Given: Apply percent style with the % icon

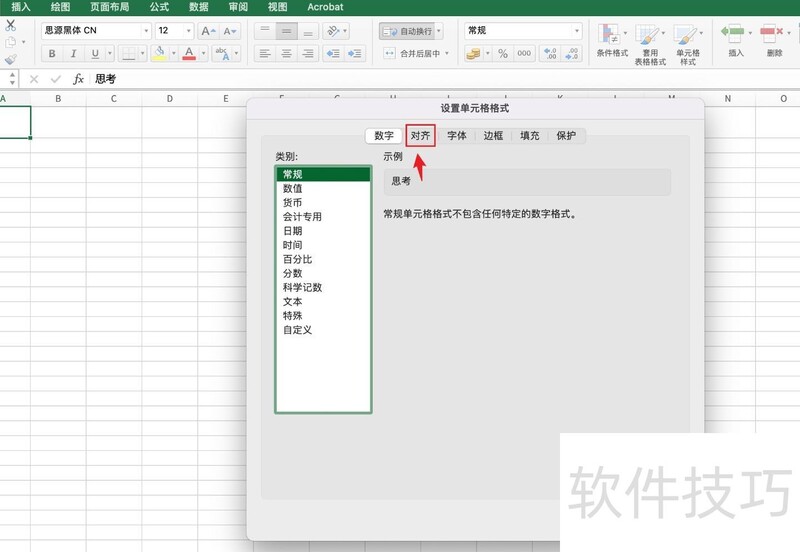Looking at the screenshot, I should pyautogui.click(x=502, y=53).
